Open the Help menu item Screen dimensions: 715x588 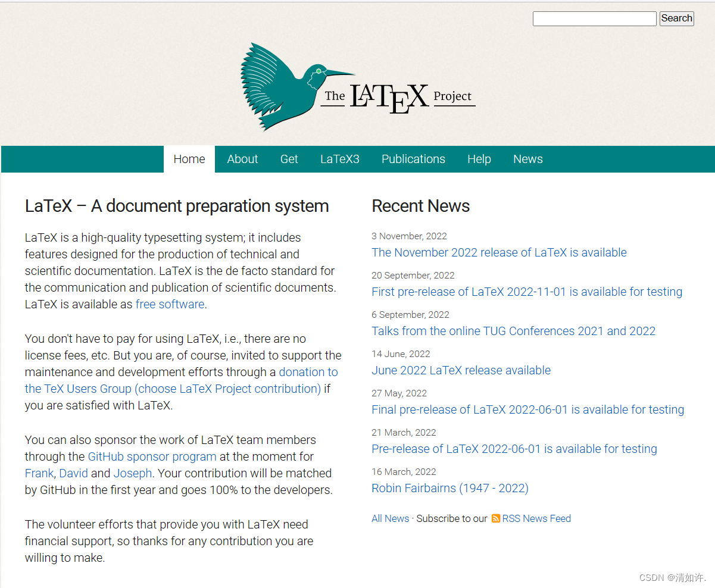(479, 159)
